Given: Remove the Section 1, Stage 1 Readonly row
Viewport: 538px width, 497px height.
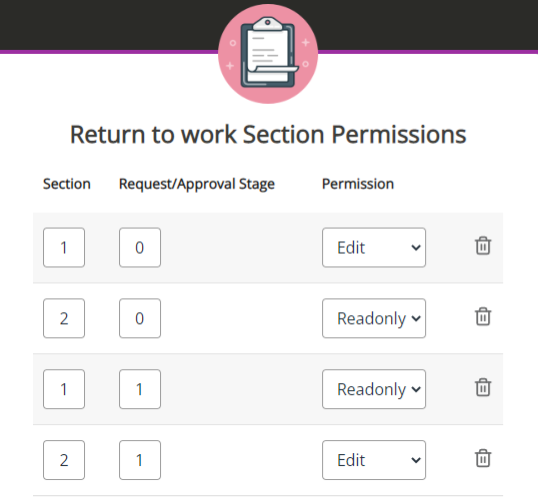Looking at the screenshot, I should pyautogui.click(x=483, y=387).
